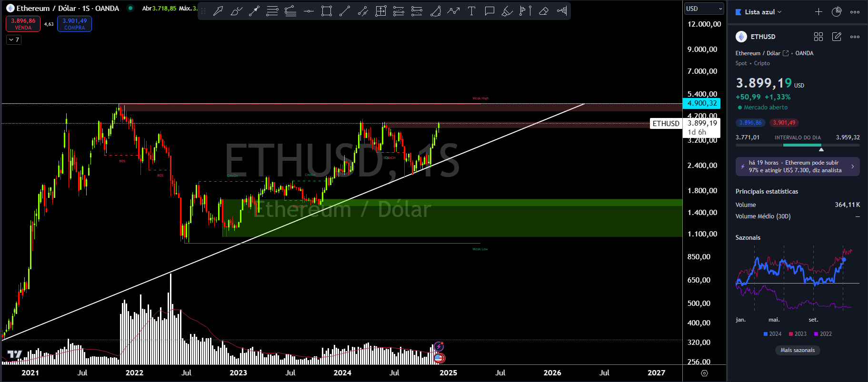Click the 3.901,49 COMPRA buy button
The image size is (868, 382).
pos(74,24)
